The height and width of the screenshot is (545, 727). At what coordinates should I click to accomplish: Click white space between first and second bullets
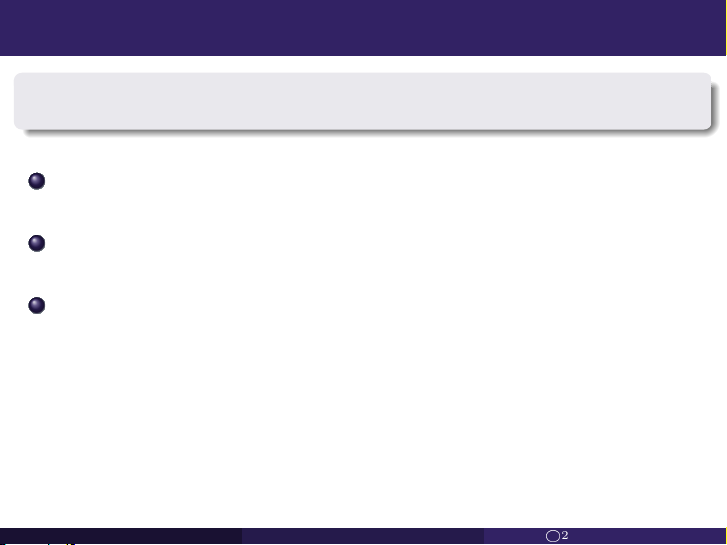pyautogui.click(x=363, y=212)
